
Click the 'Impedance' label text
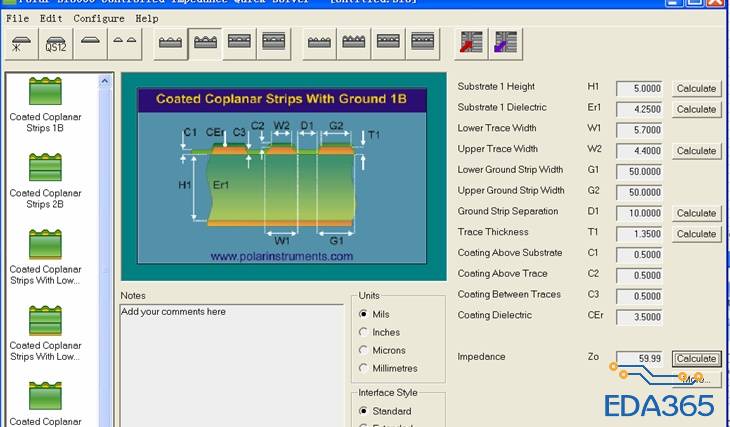pos(481,357)
